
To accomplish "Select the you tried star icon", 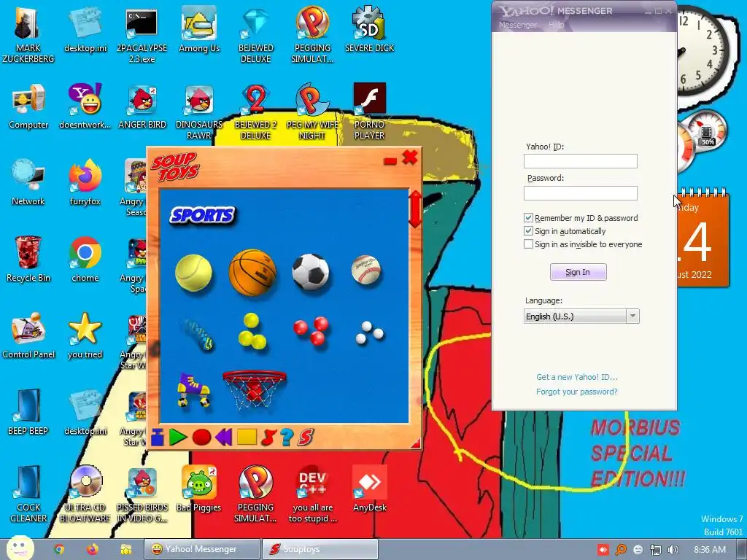I will click(x=85, y=336).
